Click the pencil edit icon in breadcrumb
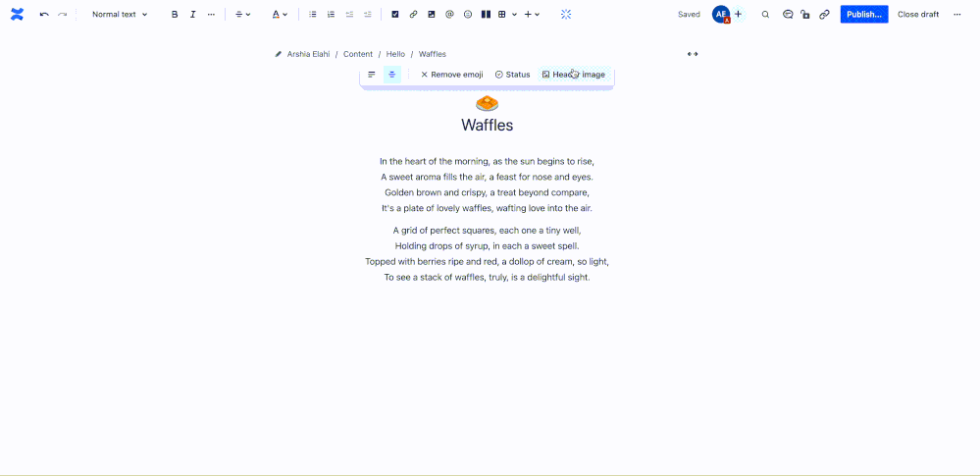Viewport: 980px width, 476px height. [x=279, y=54]
